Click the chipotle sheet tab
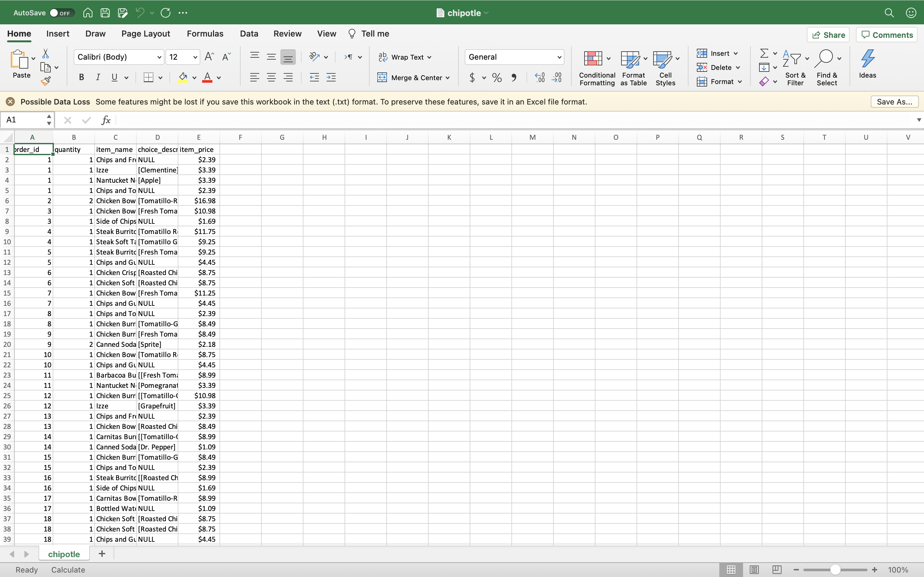Screen dimensions: 924x577 64,554
